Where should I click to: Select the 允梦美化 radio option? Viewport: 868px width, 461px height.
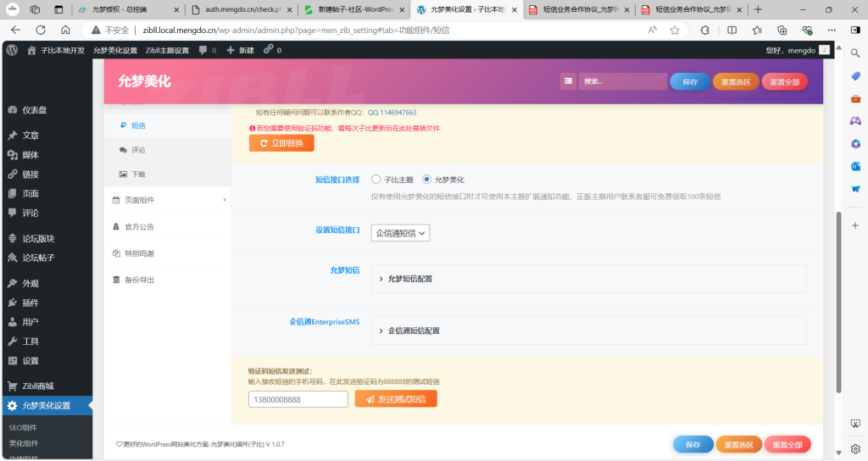coord(426,180)
